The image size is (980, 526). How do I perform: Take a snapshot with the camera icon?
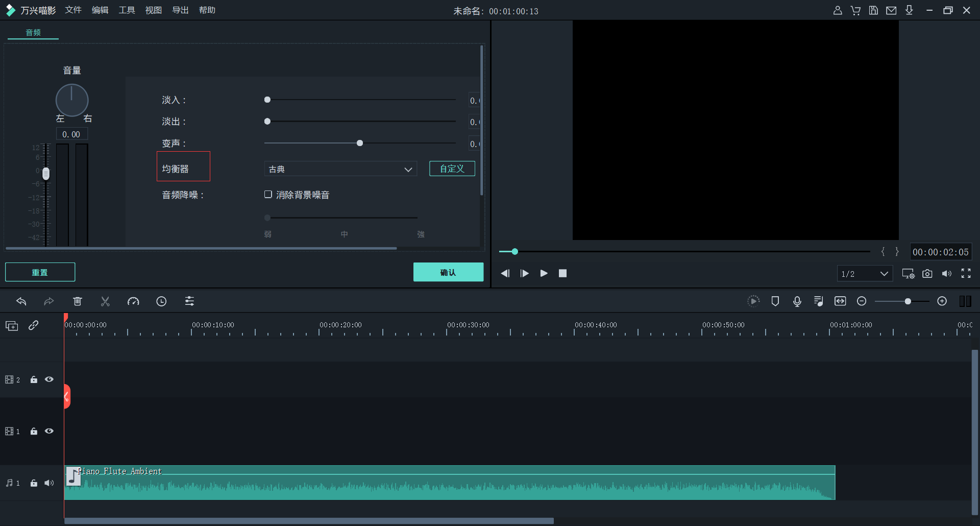927,274
